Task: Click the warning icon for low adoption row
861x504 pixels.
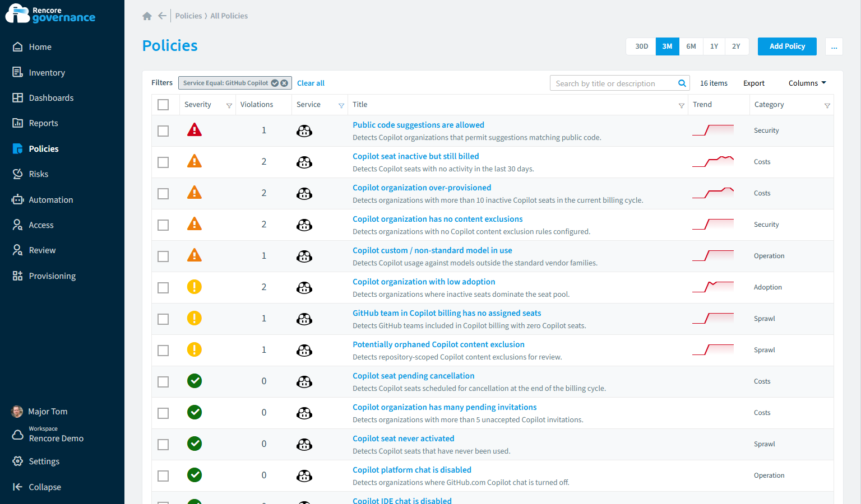Action: [195, 287]
